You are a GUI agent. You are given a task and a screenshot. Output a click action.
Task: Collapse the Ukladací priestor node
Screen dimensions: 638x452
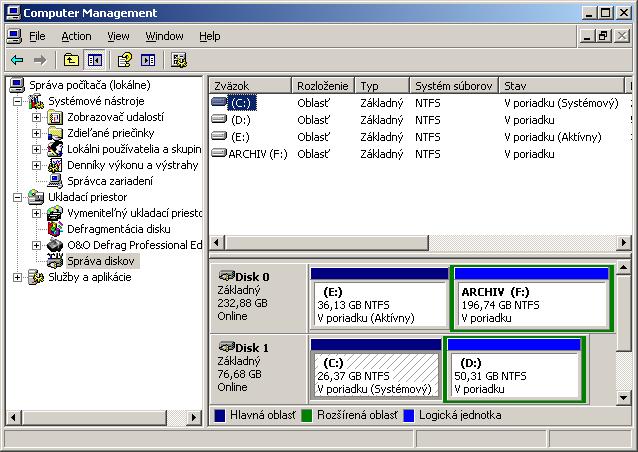pos(17,197)
